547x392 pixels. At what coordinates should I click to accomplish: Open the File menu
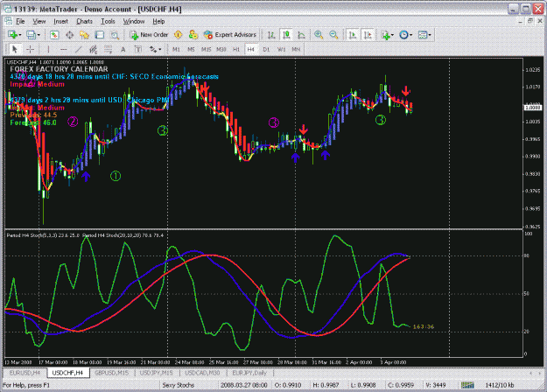20,21
